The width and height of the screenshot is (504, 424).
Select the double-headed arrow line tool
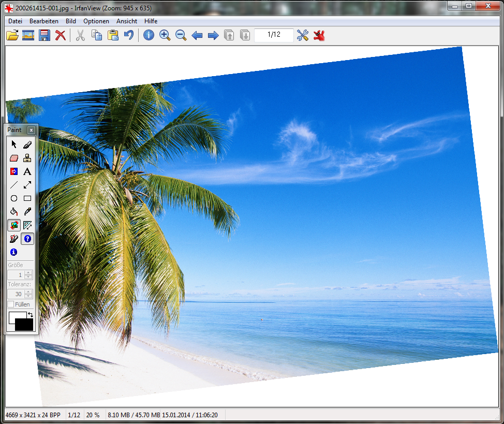27,185
